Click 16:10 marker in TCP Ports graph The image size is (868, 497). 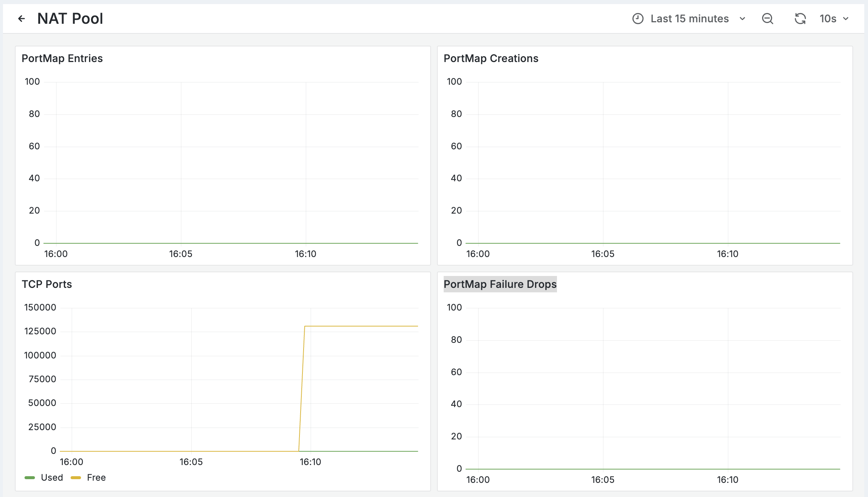click(x=310, y=462)
